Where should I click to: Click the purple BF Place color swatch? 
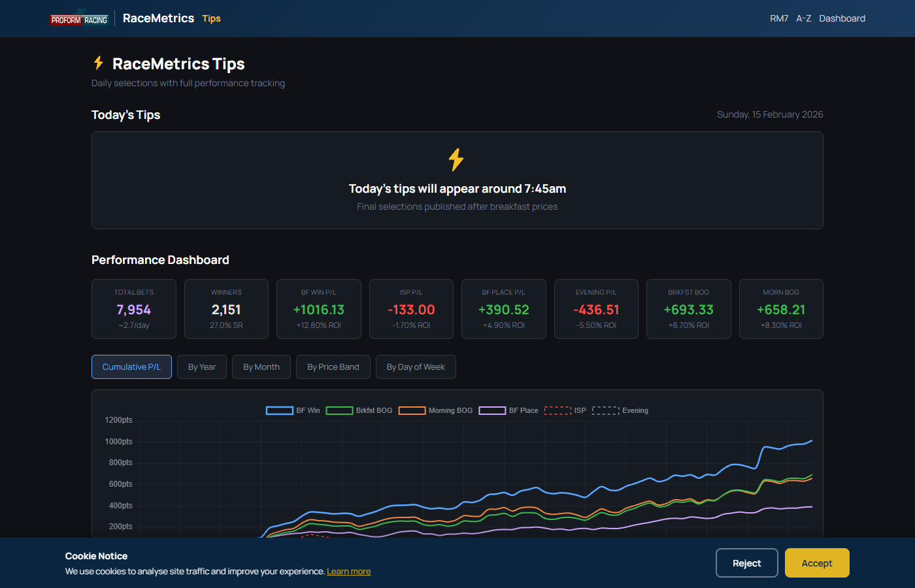(491, 410)
